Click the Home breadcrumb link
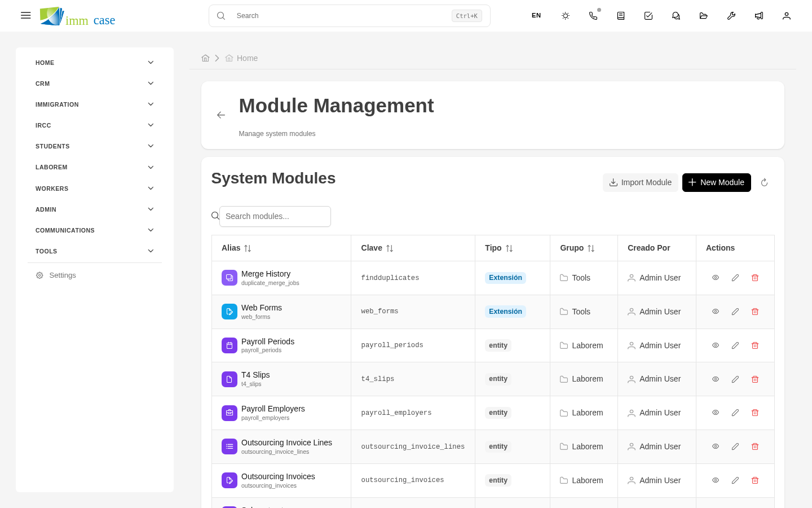 [x=241, y=58]
